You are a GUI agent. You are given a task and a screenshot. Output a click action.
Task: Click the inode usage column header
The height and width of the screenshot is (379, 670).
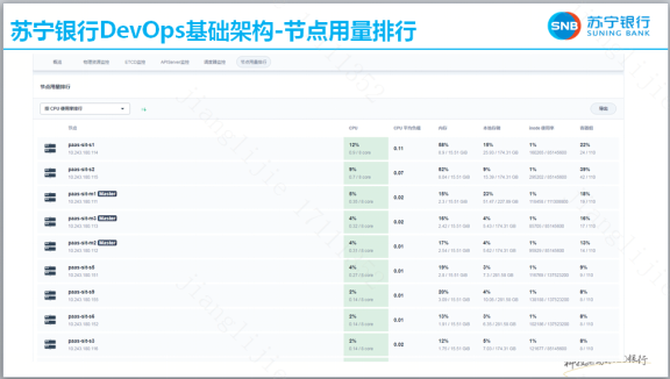click(x=541, y=128)
